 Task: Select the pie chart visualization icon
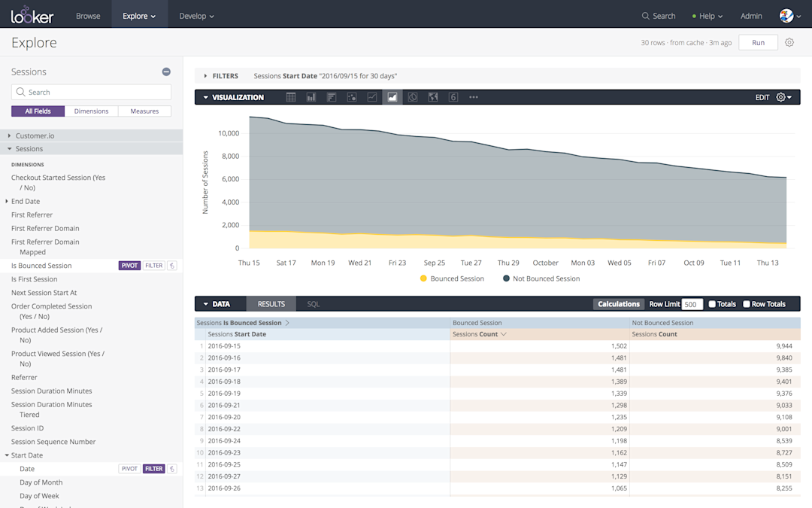413,97
